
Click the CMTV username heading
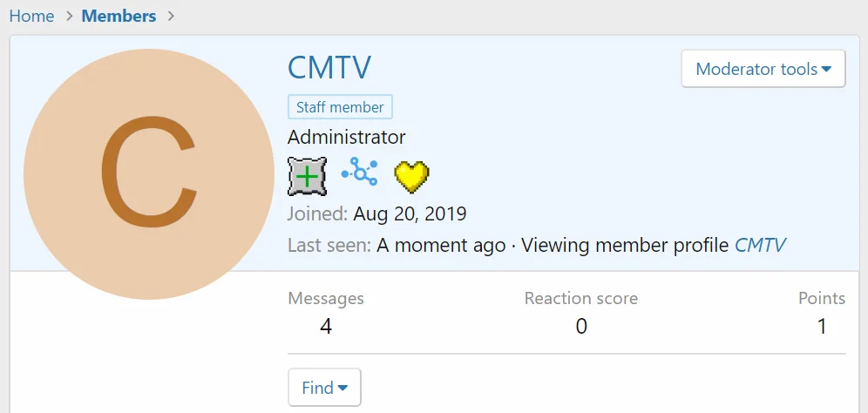point(330,70)
